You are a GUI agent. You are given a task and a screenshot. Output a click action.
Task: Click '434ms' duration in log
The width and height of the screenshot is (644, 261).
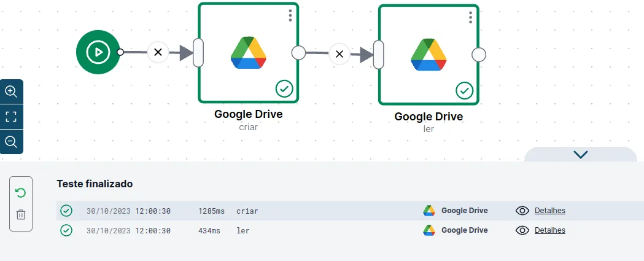click(209, 231)
